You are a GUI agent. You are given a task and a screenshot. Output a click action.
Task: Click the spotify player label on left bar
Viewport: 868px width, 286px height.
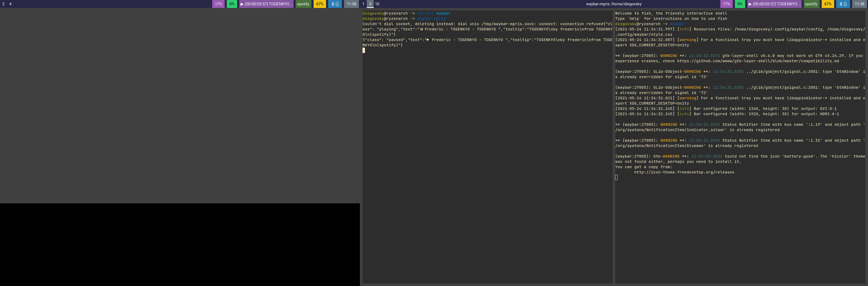(x=303, y=4)
